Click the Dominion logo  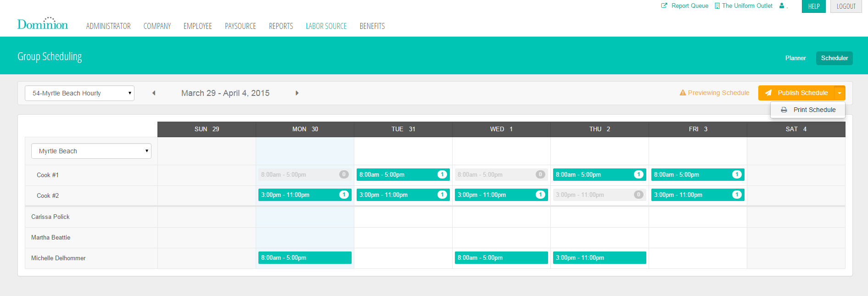42,23
